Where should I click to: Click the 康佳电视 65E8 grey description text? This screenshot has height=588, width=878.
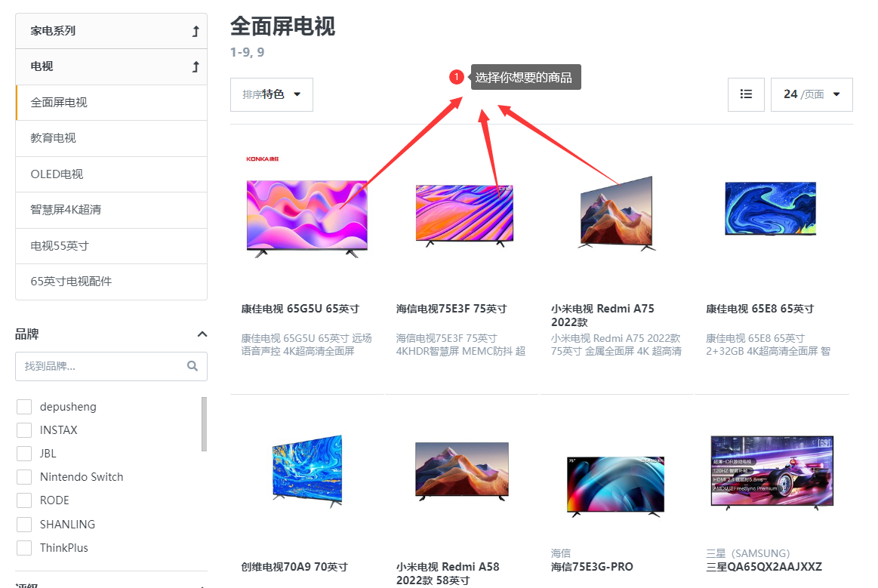pos(768,345)
